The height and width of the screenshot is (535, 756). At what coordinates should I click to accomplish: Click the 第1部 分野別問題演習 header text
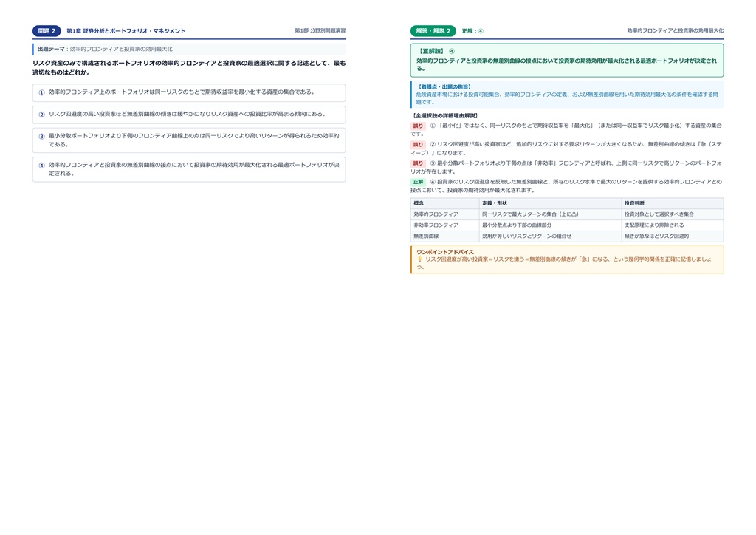(320, 30)
